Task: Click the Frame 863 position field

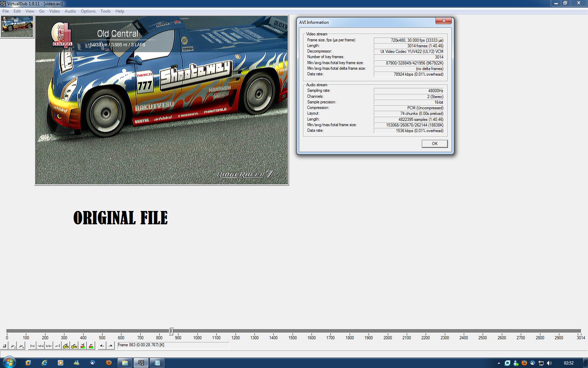Action: point(173,345)
